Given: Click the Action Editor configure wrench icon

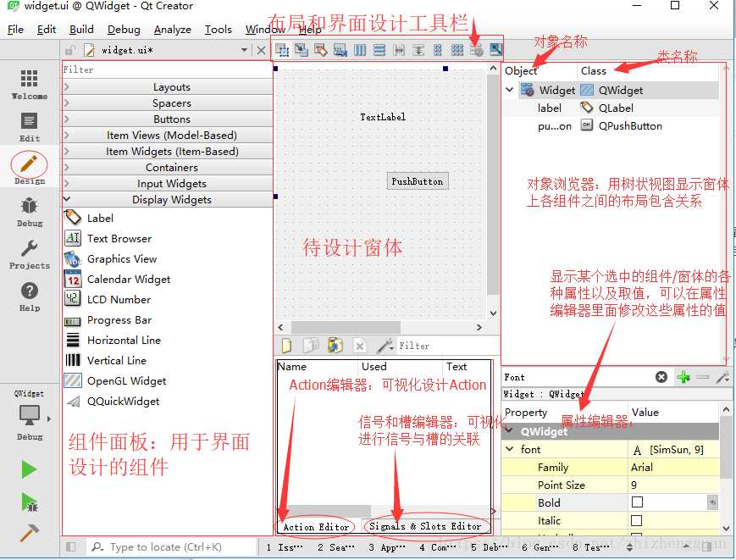Looking at the screenshot, I should pos(385,346).
